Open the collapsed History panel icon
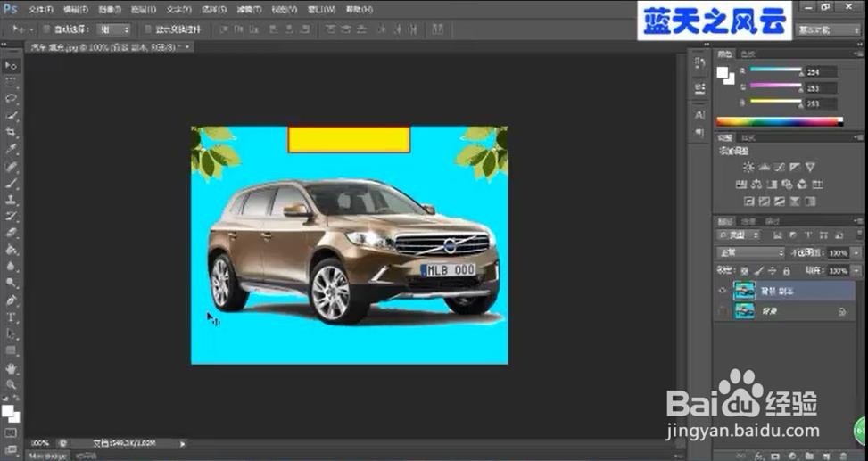Screen dimensions: 868x461 [x=699, y=63]
